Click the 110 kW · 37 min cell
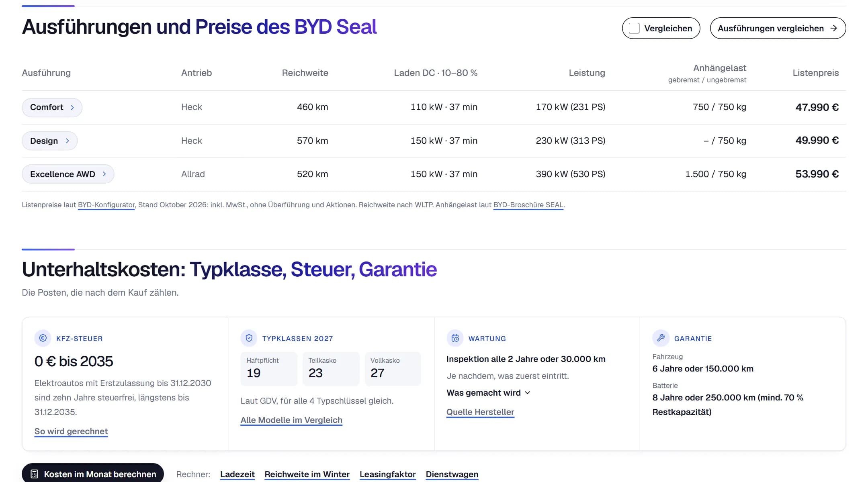The height and width of the screenshot is (482, 868). point(444,107)
